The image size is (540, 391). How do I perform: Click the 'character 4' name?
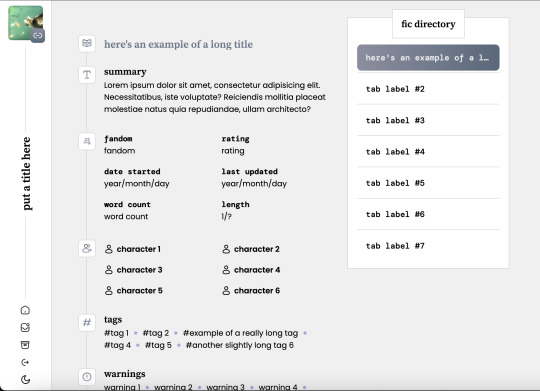click(x=257, y=270)
